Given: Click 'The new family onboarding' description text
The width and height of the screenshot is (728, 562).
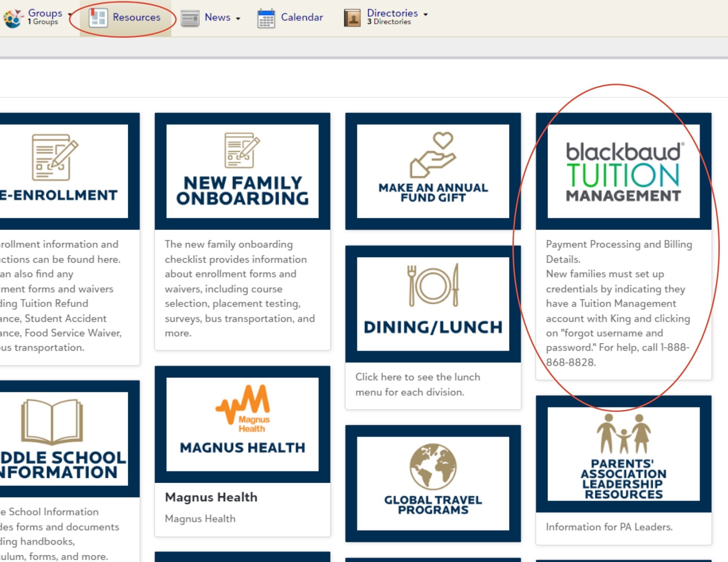Looking at the screenshot, I should (229, 244).
